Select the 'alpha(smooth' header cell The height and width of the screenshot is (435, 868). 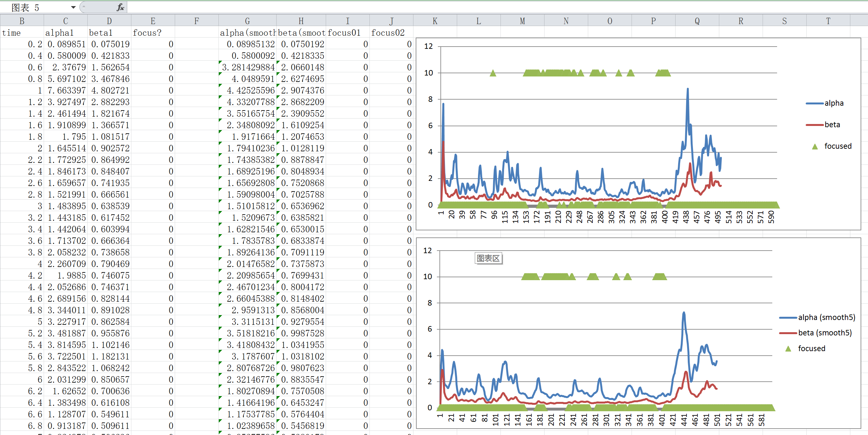point(247,33)
